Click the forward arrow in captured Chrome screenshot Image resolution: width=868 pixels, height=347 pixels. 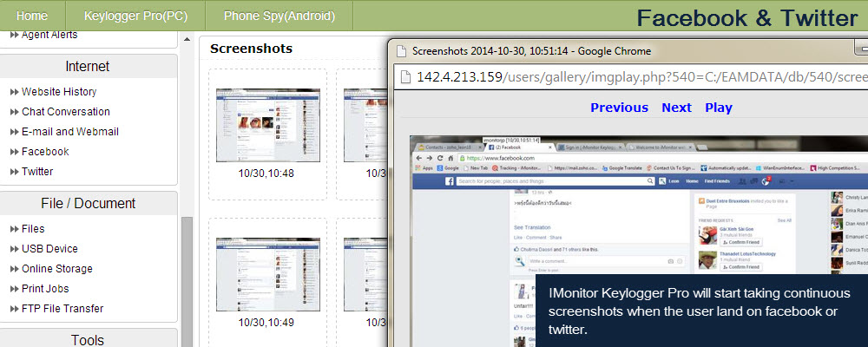tap(430, 158)
